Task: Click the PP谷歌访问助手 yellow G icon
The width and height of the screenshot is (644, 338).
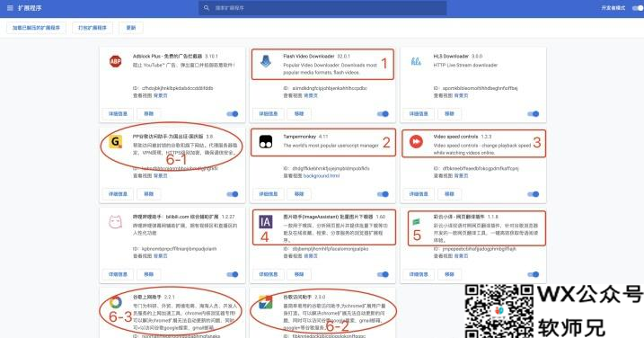Action: tap(115, 142)
